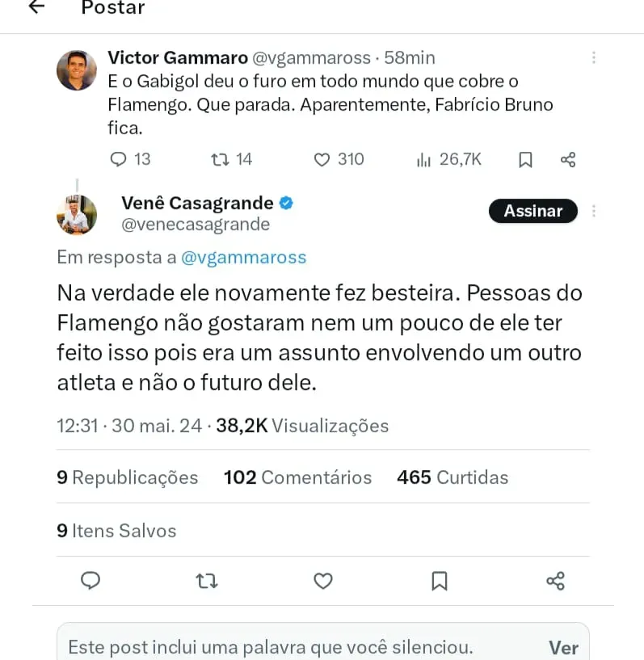Repost Victor Gammaro's post
This screenshot has height=660, width=644.
tap(219, 159)
